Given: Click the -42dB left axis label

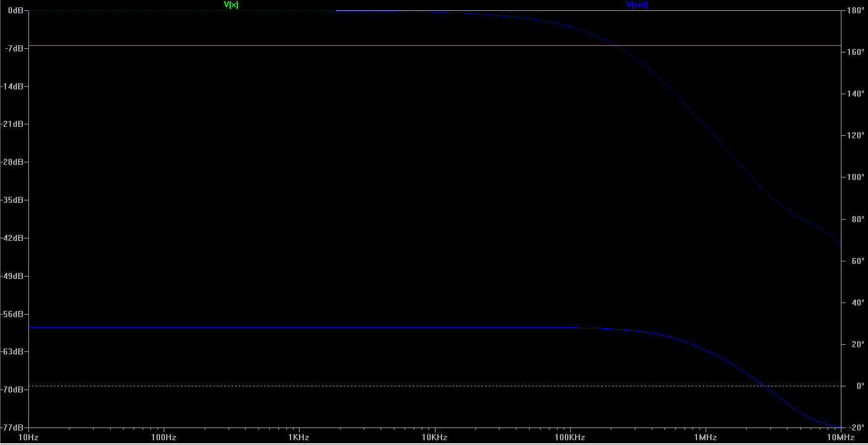Looking at the screenshot, I should pyautogui.click(x=13, y=239).
